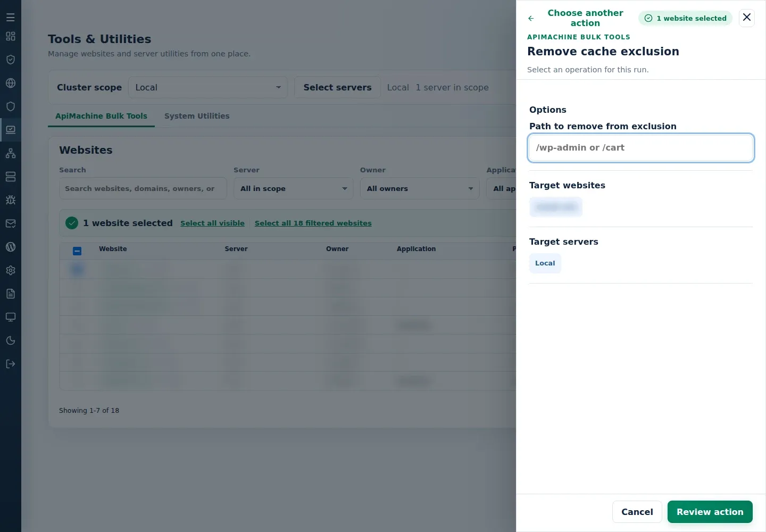Screen dimensions: 766x532
Task: Click 'Select all visible' link
Action: pos(212,223)
